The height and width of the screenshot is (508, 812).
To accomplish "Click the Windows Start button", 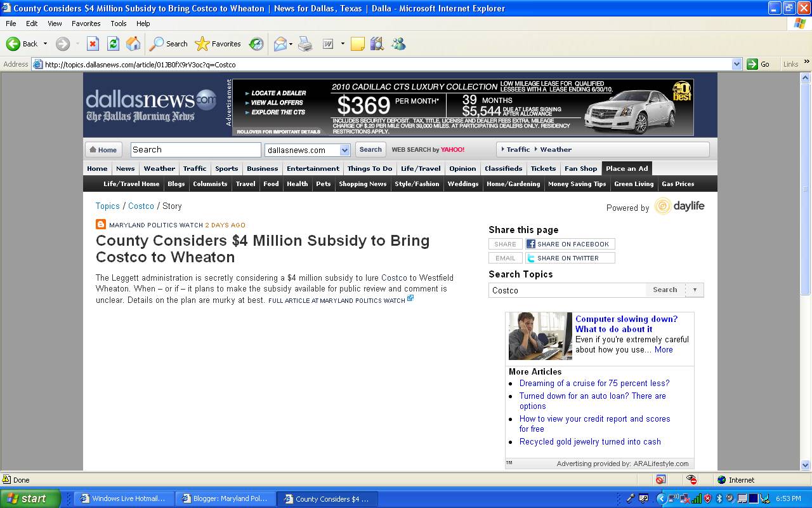I will click(x=30, y=498).
